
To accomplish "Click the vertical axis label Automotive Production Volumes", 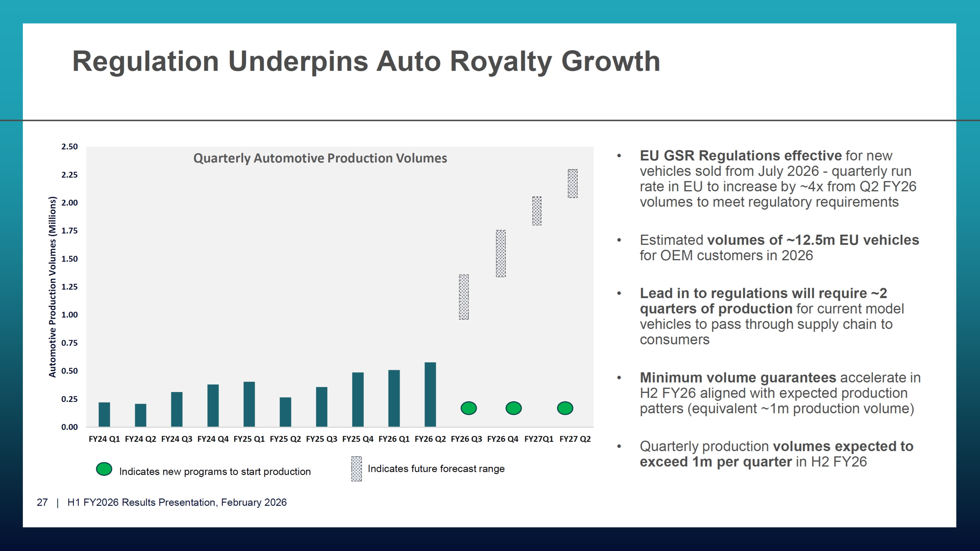I will tap(52, 287).
